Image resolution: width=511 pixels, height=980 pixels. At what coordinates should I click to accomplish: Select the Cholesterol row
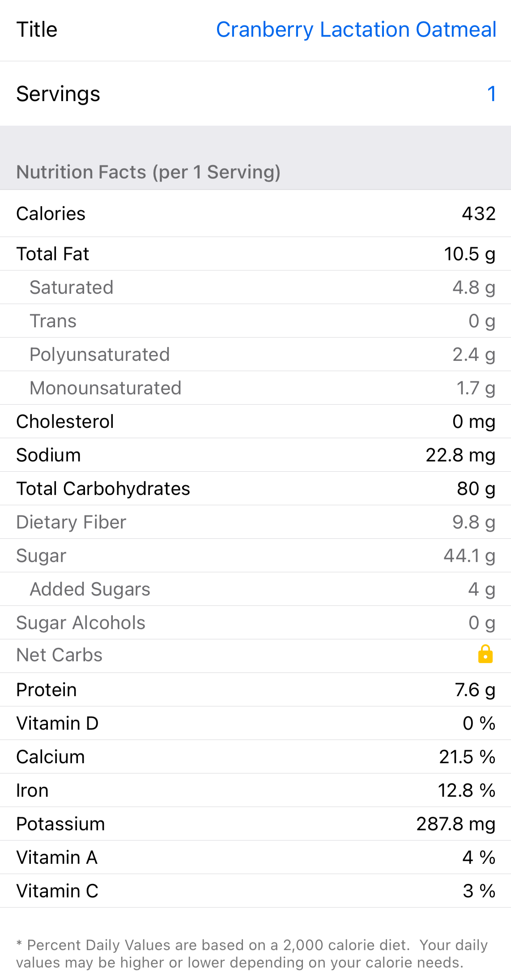[x=255, y=422]
